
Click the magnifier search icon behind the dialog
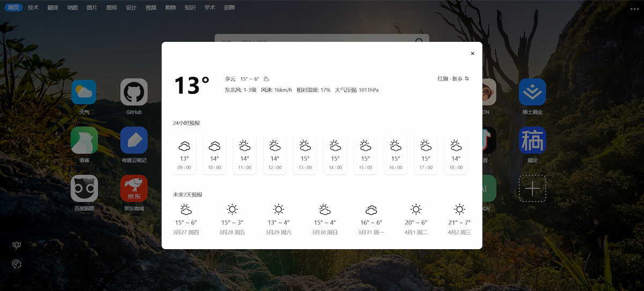point(419,42)
